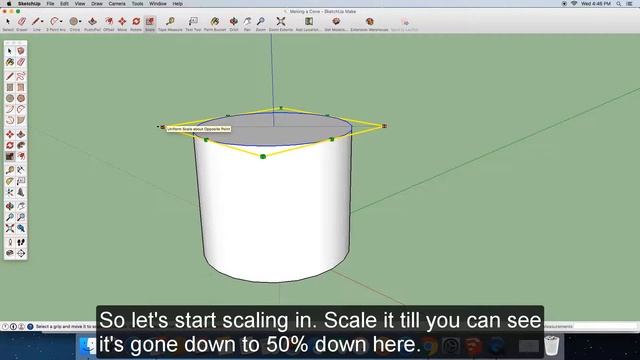The width and height of the screenshot is (640, 360).
Task: Open the Help menu
Action: (x=178, y=4)
